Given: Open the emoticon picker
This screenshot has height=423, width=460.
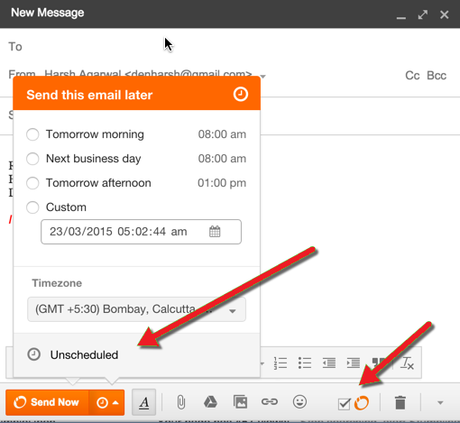Looking at the screenshot, I should point(300,402).
